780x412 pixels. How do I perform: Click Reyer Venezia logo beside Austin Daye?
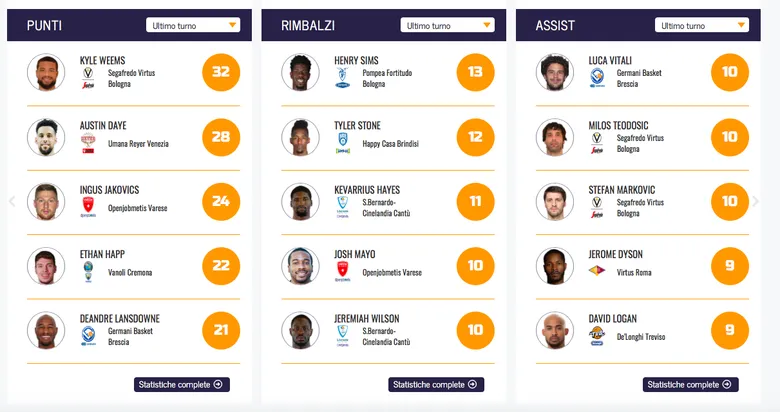click(88, 143)
